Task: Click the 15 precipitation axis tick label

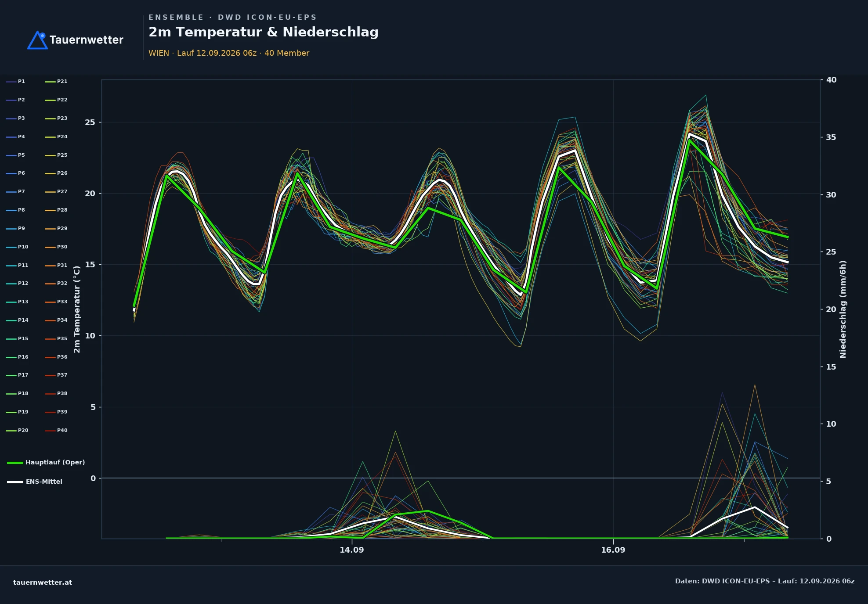Action: click(832, 367)
